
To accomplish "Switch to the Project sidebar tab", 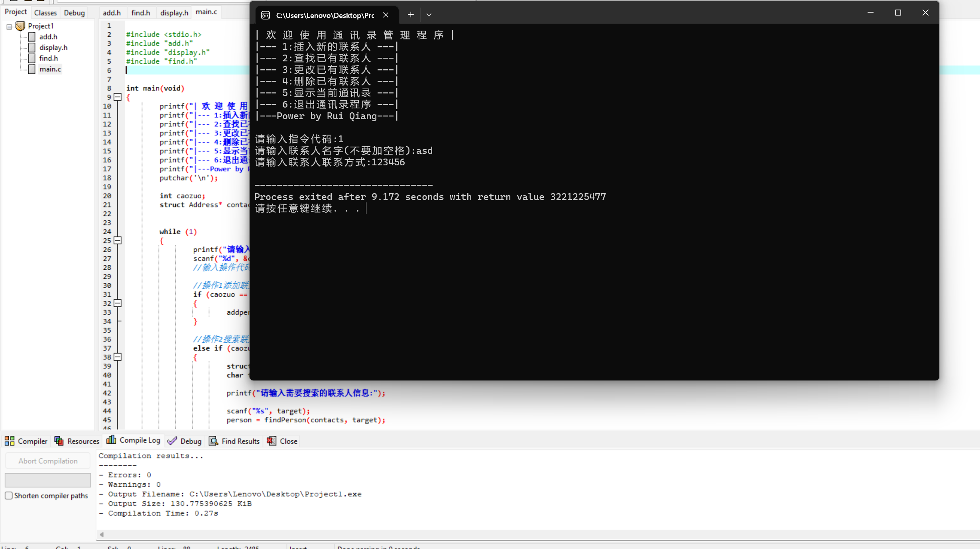I will (16, 12).
